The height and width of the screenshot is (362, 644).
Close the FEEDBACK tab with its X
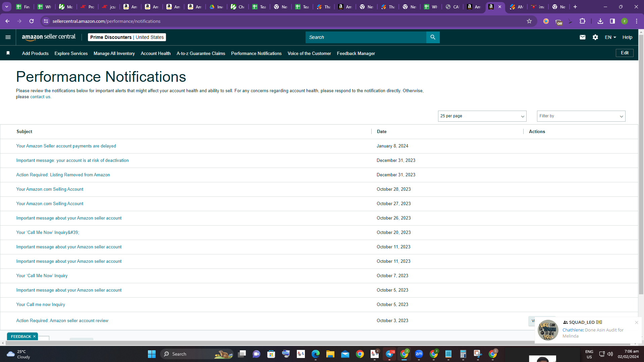pos(34,337)
